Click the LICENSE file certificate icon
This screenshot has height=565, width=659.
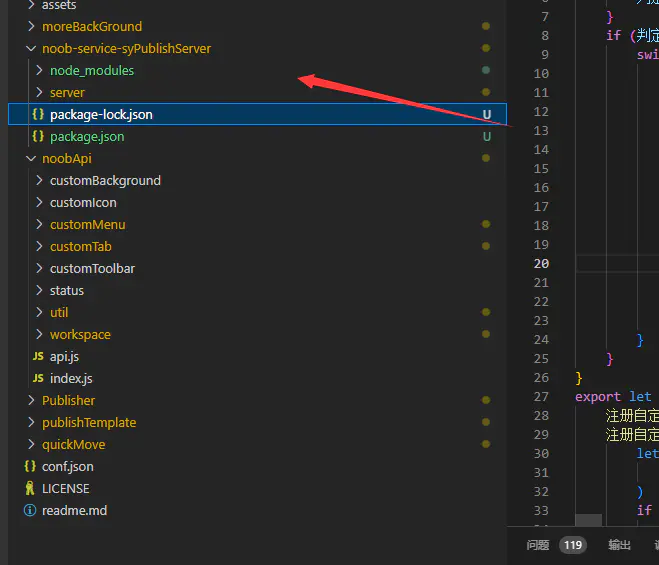coord(30,489)
